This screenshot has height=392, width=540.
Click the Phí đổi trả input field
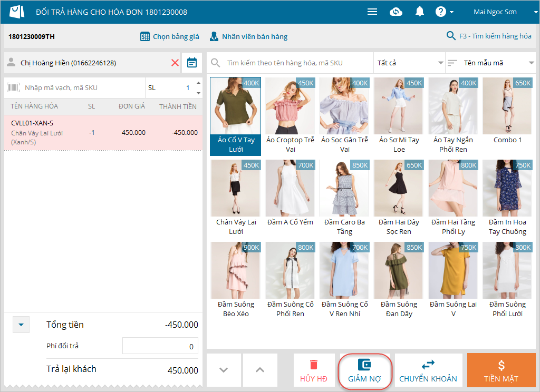click(160, 346)
